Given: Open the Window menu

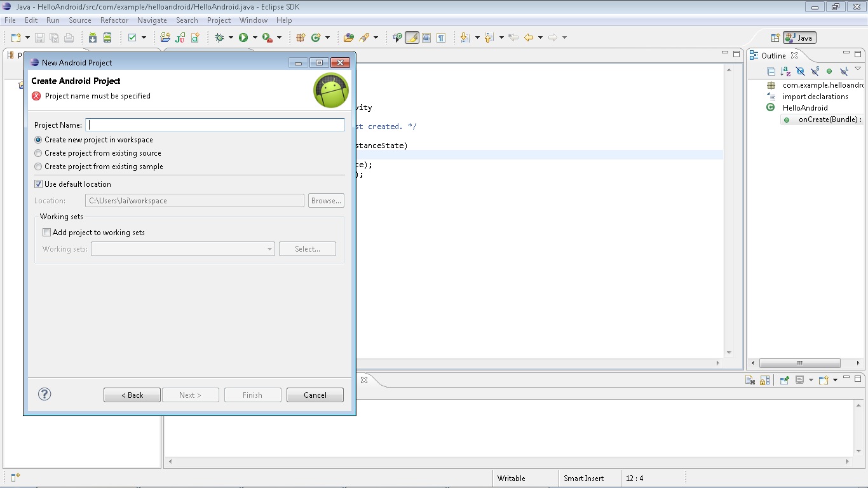Looking at the screenshot, I should tap(254, 20).
